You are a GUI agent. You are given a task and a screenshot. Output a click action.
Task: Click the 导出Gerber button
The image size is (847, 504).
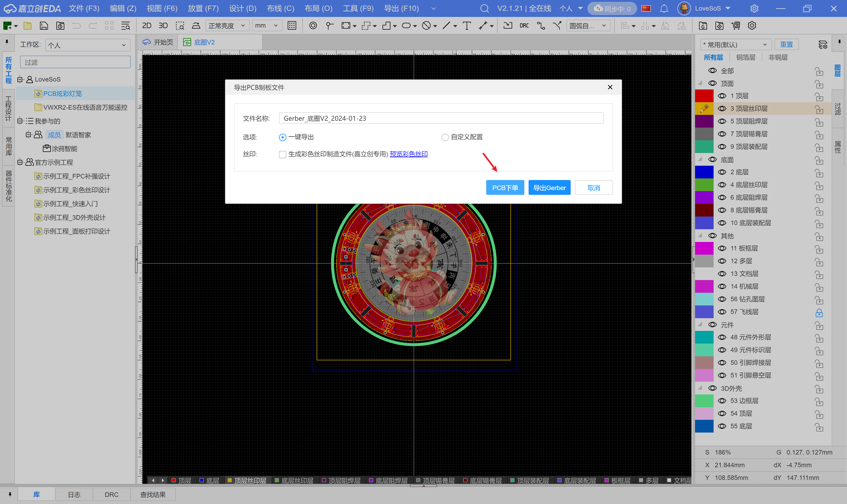click(549, 188)
